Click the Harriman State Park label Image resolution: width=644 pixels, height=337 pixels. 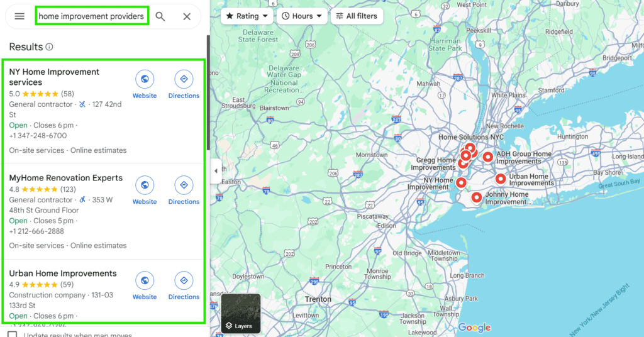pyautogui.click(x=445, y=45)
